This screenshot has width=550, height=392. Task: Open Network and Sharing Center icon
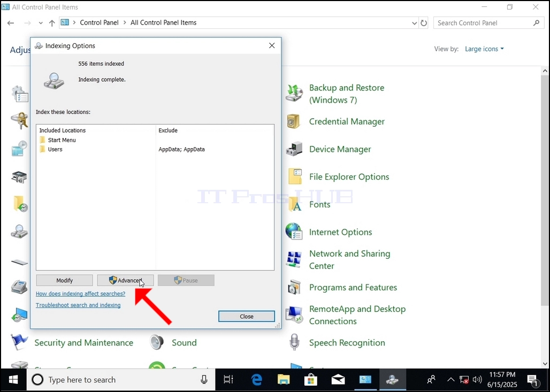(294, 259)
